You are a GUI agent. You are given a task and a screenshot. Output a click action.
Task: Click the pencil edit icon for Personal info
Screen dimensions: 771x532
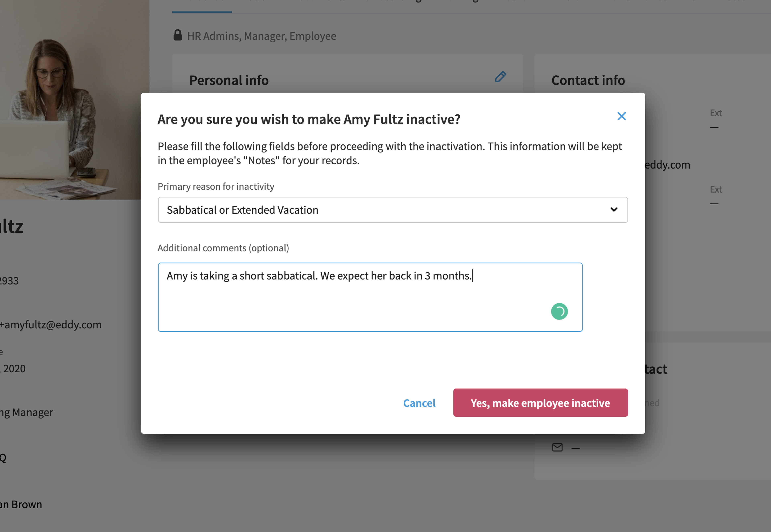[x=500, y=77]
